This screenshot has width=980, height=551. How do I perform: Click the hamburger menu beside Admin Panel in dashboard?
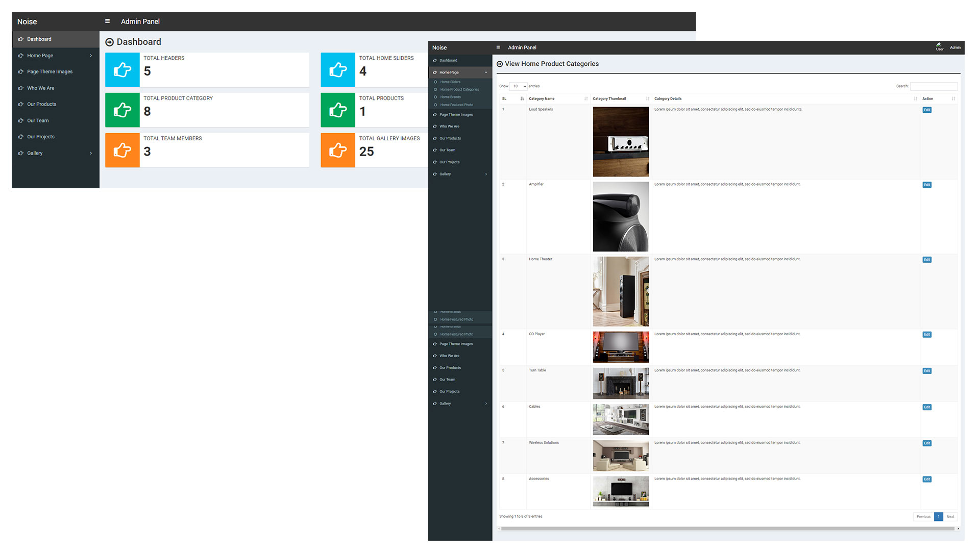107,21
